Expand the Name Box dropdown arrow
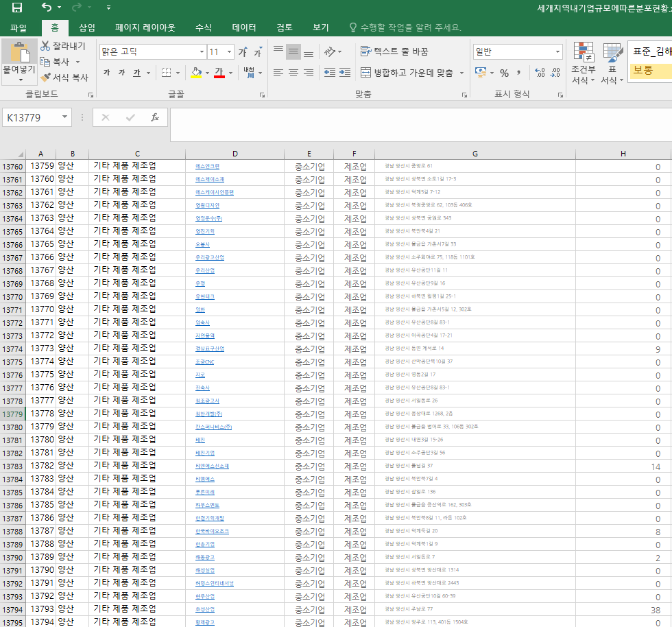This screenshot has height=627, width=672. (x=64, y=117)
